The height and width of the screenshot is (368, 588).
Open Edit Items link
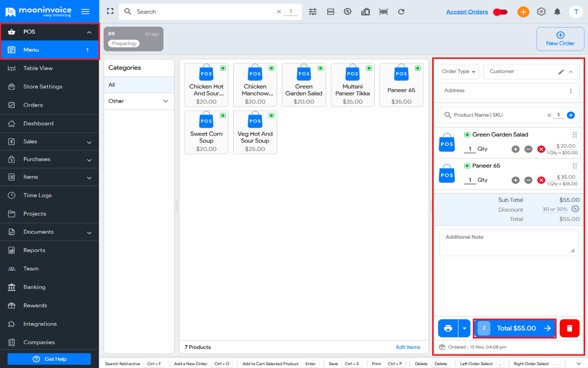(408, 347)
